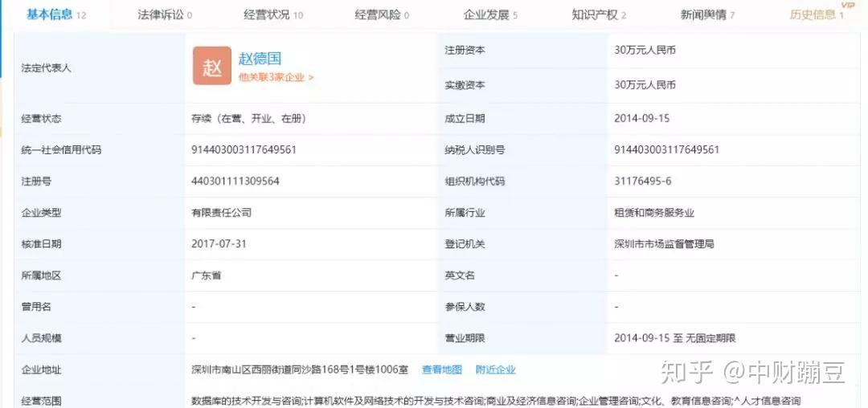Open the 基本信息 tab
Viewport: 868px width, 408px height.
click(x=56, y=14)
